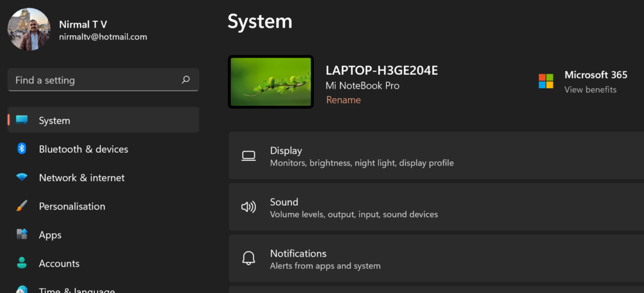Click the Rename link for the PC
644x293 pixels.
(x=343, y=100)
